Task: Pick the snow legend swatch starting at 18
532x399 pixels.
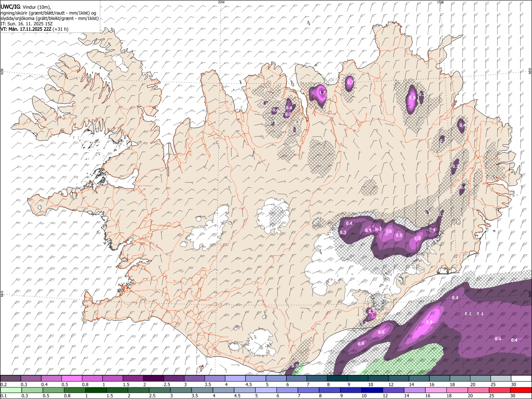Action: coord(460,378)
